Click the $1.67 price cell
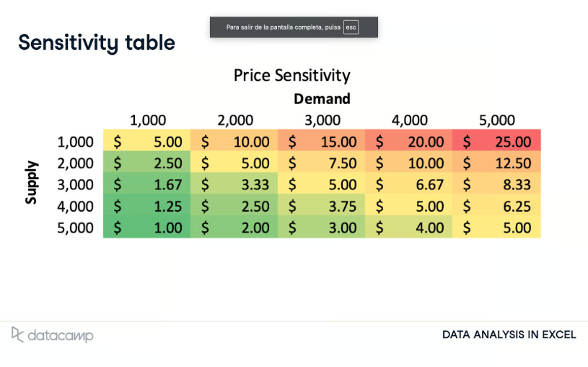Viewport: 588px width, 367px height. tap(146, 185)
